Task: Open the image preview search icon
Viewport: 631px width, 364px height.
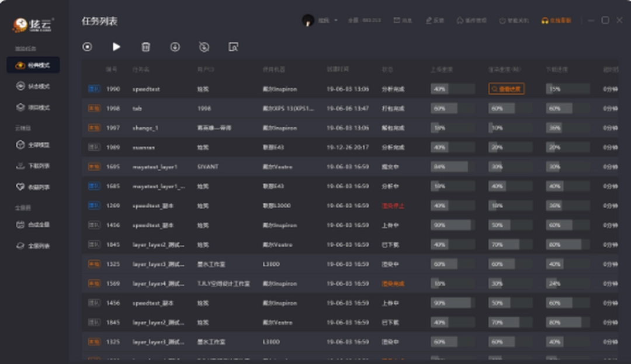Action: pyautogui.click(x=233, y=47)
